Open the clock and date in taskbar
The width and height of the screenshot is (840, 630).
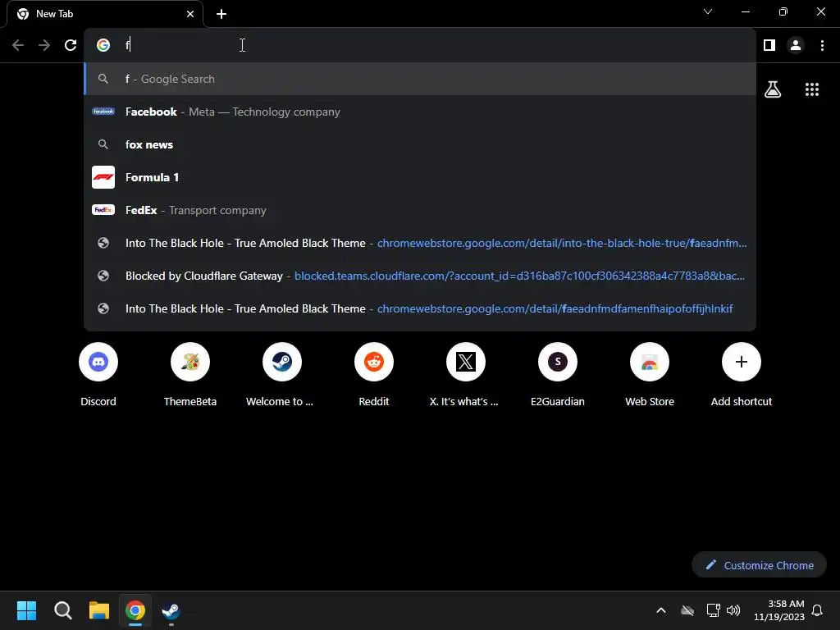[779, 610]
